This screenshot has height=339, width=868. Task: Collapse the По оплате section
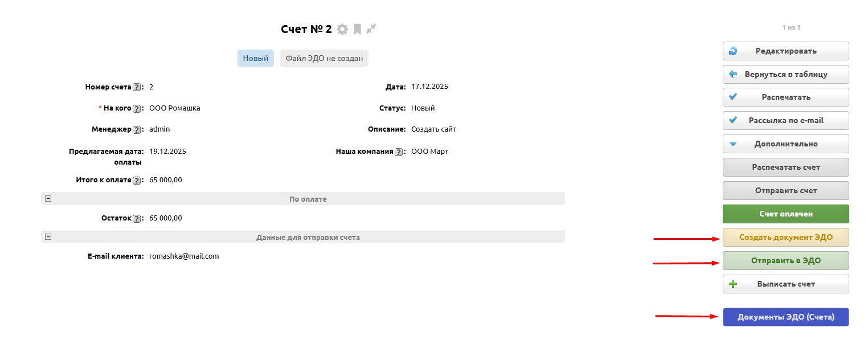[48, 199]
